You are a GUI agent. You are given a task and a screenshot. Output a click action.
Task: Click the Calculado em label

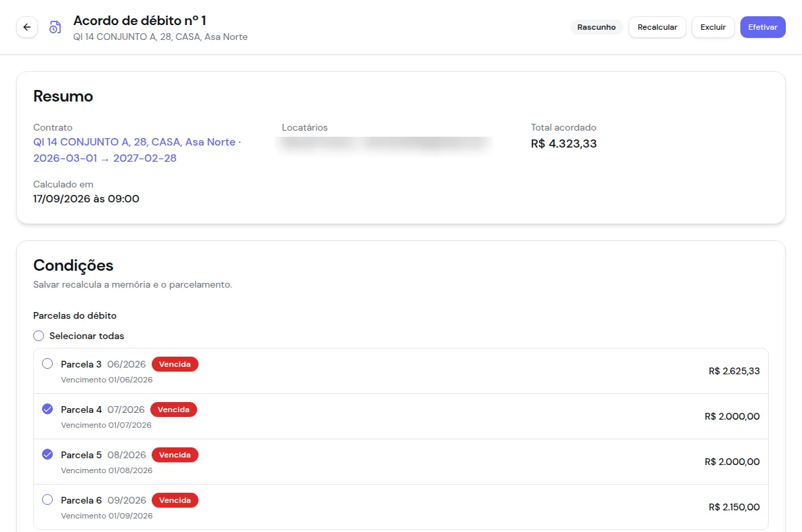(x=63, y=184)
